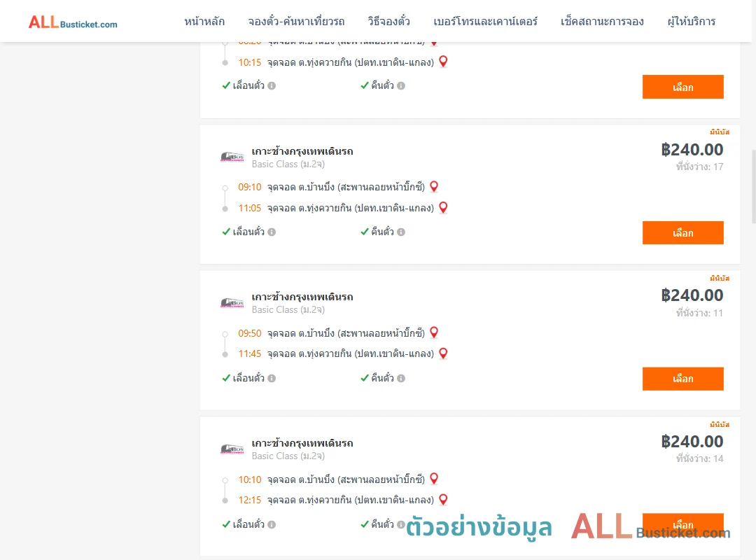The width and height of the screenshot is (756, 560).
Task: Open เลื่อนตั๋ว info icon in 09:50 card
Action: [272, 378]
